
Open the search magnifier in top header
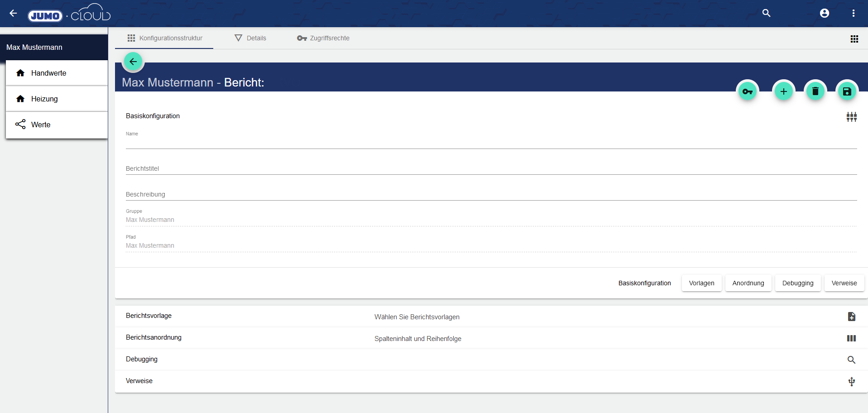pyautogui.click(x=766, y=13)
